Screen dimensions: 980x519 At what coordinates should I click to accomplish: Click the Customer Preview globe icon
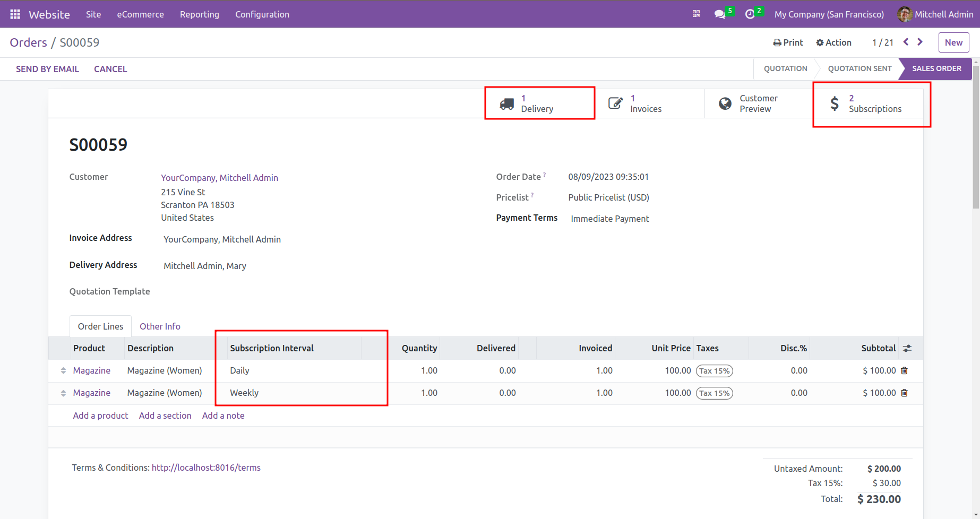click(x=725, y=103)
